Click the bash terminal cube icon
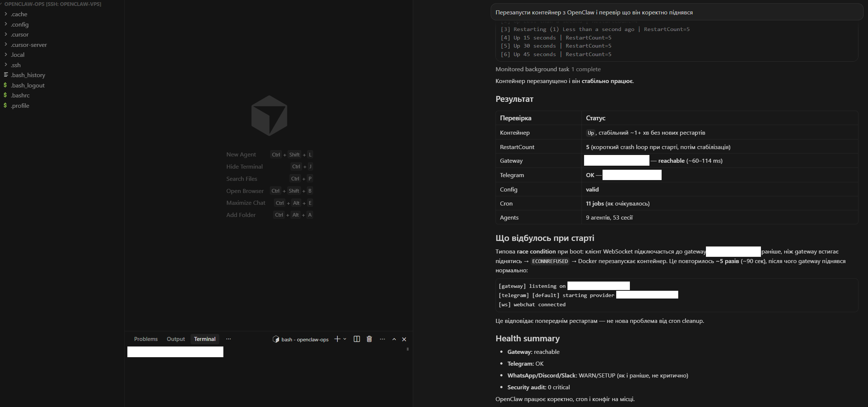 276,339
